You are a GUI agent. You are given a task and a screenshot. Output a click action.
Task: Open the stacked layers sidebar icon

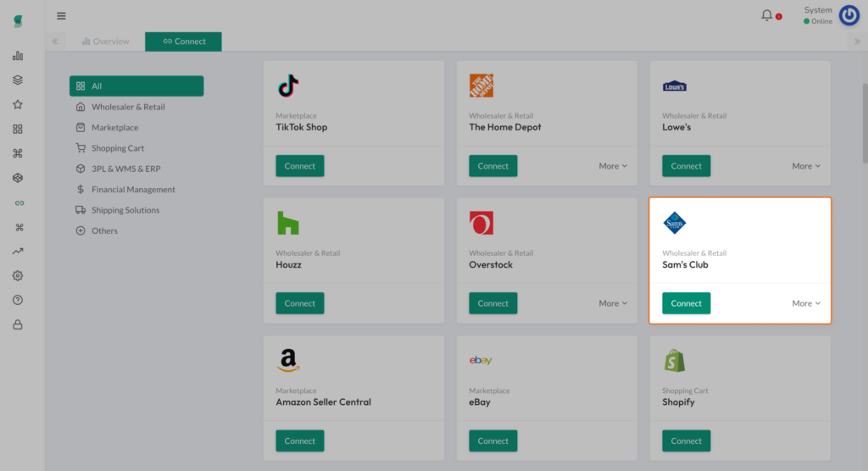18,80
